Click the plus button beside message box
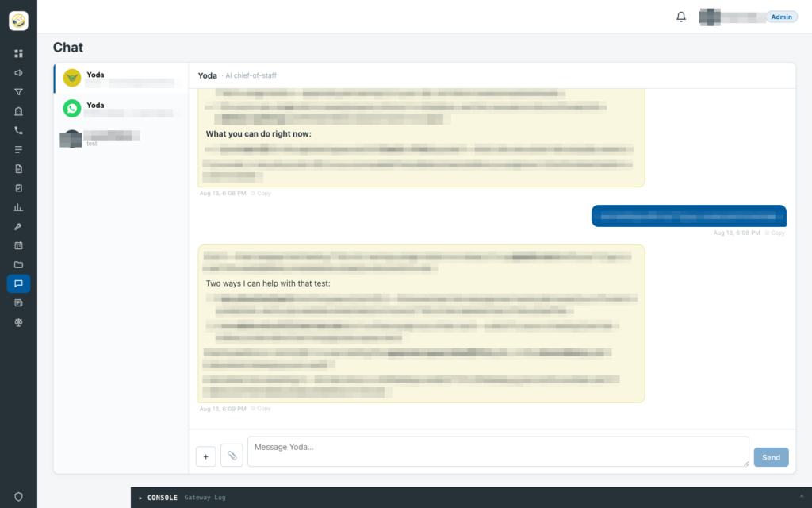Viewport: 812px width, 508px height. (x=205, y=456)
